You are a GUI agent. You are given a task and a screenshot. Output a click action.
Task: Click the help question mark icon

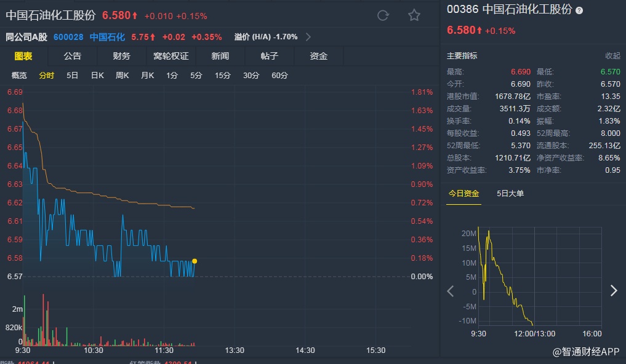(579, 10)
